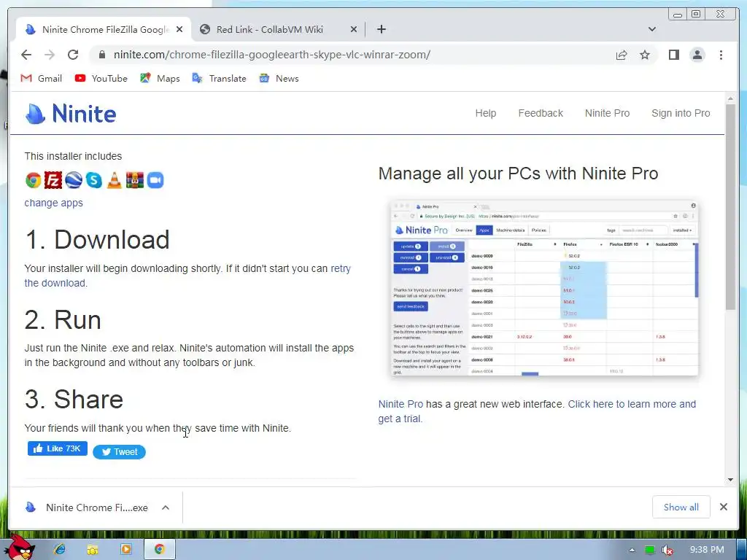Open the Angry Birds start button
The width and height of the screenshot is (747, 560).
[20, 548]
